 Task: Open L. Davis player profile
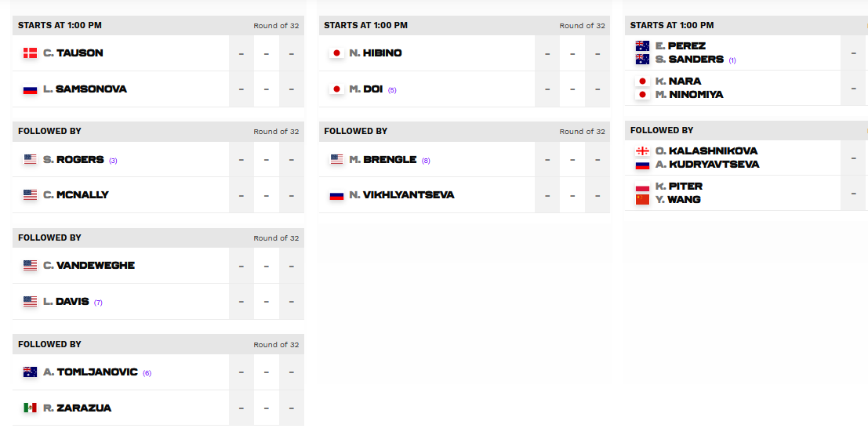67,302
